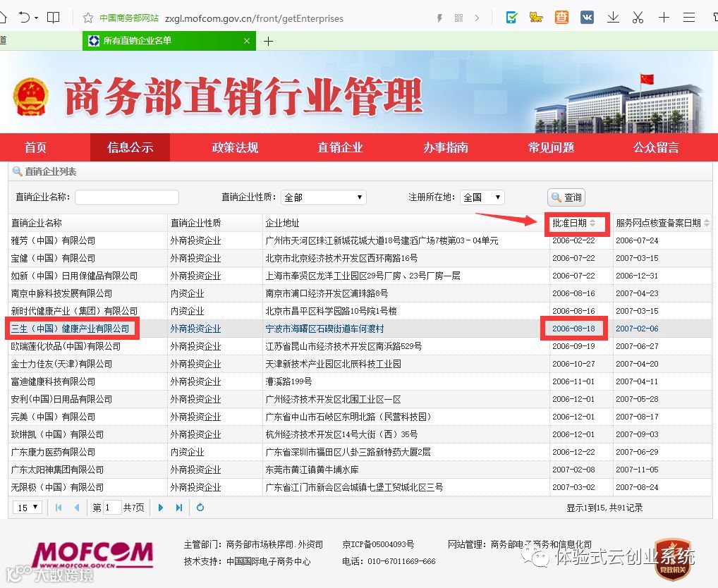Click the VK extension icon
This screenshot has height=588, width=718.
click(587, 18)
